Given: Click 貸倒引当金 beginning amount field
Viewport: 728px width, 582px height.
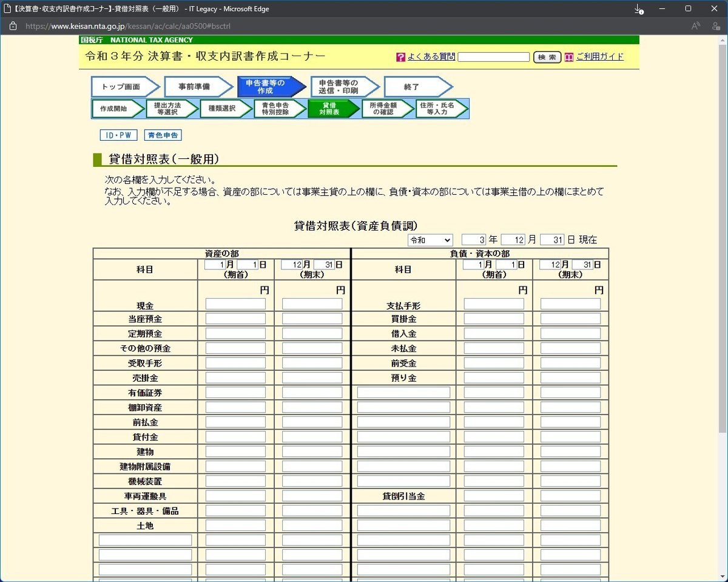Looking at the screenshot, I should tap(494, 496).
